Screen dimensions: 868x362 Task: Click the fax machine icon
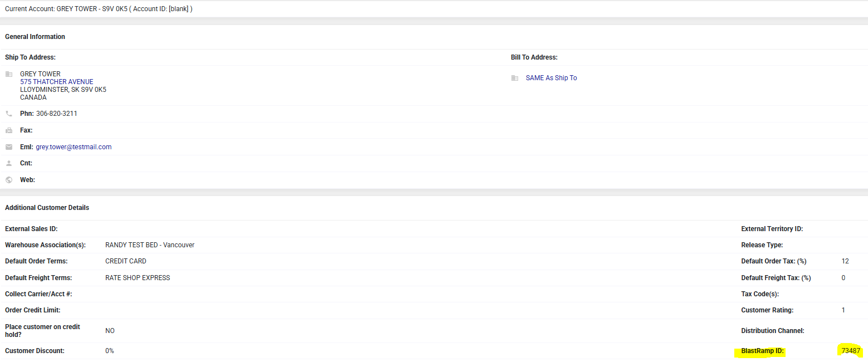(9, 130)
